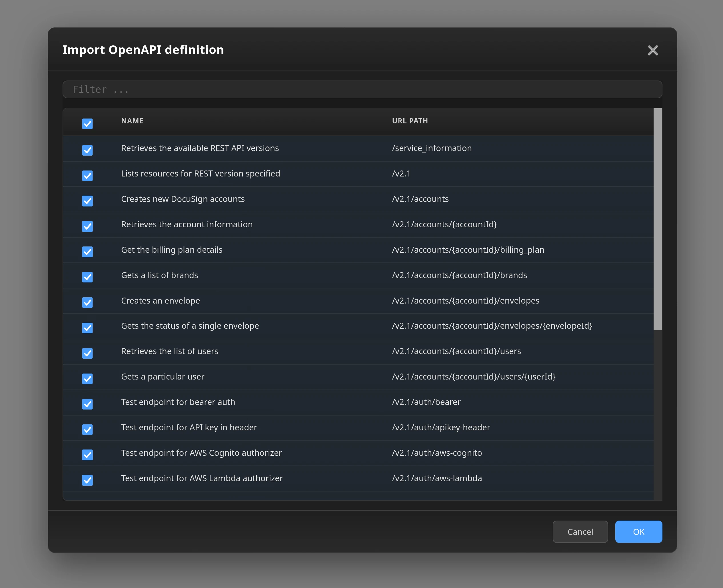Deselect Test endpoint for AWS Cognito authorizer
723x588 pixels.
point(87,455)
